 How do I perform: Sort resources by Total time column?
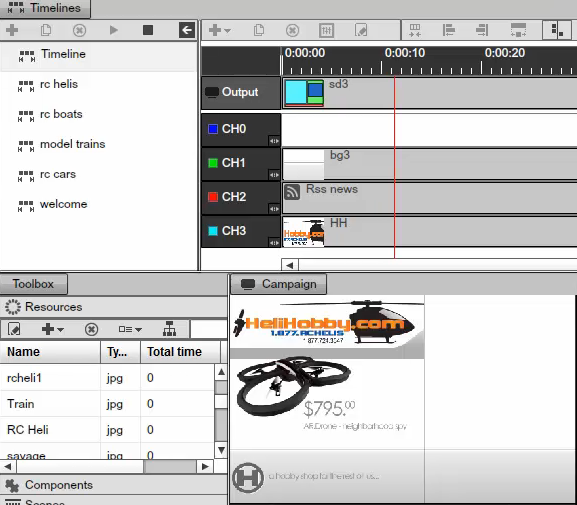[x=180, y=352]
